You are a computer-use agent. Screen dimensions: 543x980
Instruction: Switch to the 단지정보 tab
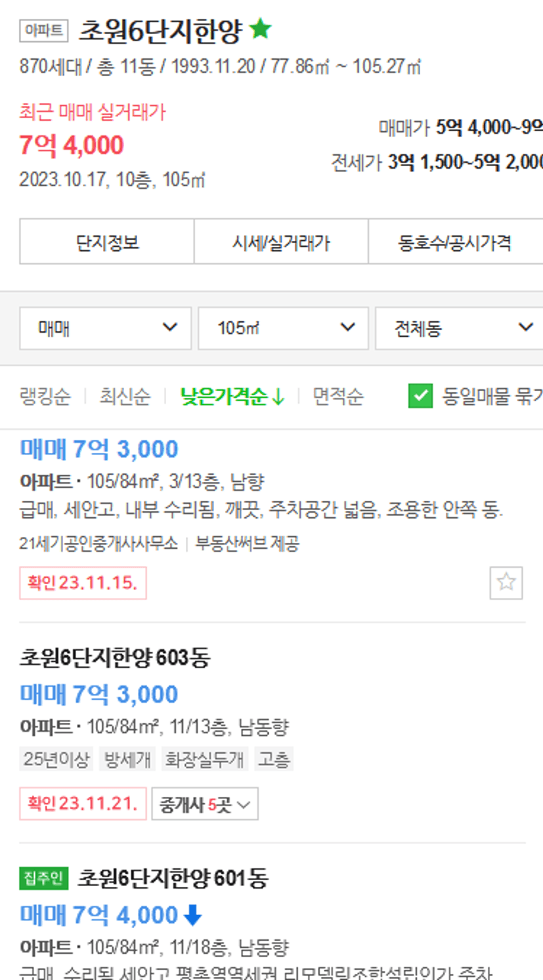[107, 242]
